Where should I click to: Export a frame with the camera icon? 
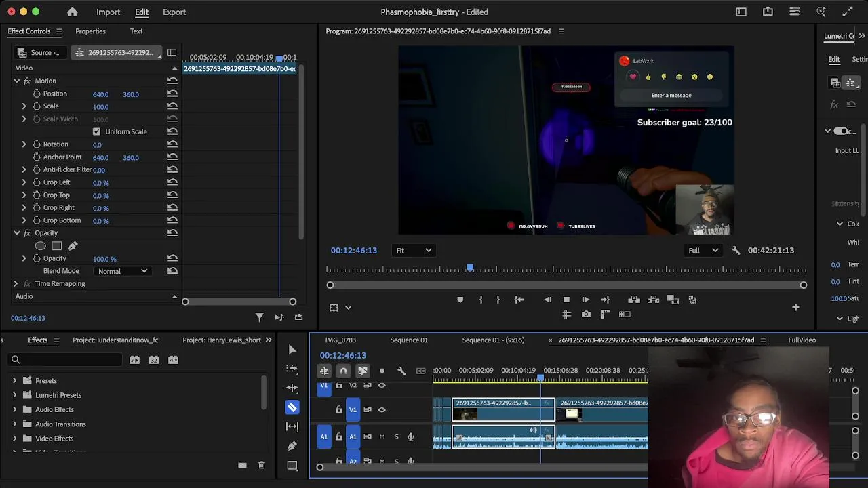click(586, 314)
